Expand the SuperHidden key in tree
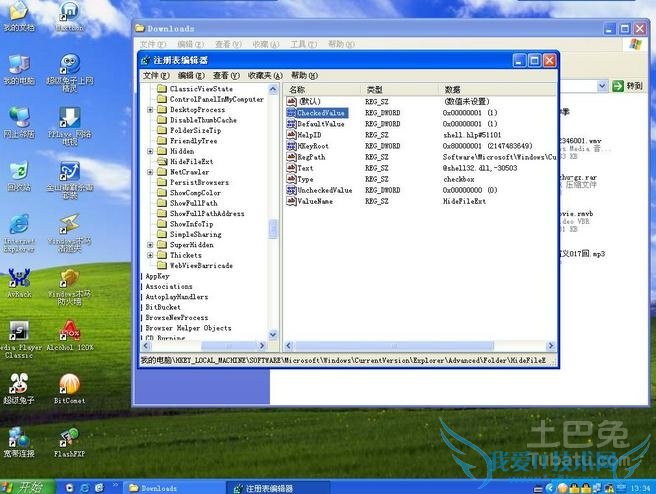 151,245
